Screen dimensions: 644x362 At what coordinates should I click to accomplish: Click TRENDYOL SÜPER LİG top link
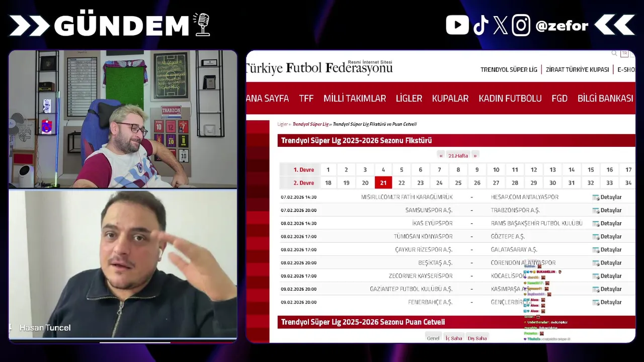[509, 69]
